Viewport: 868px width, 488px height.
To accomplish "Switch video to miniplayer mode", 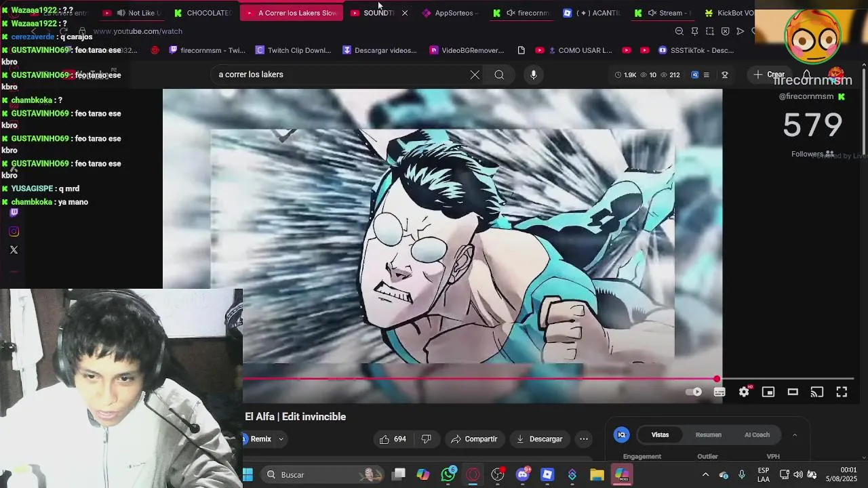I will (x=768, y=392).
